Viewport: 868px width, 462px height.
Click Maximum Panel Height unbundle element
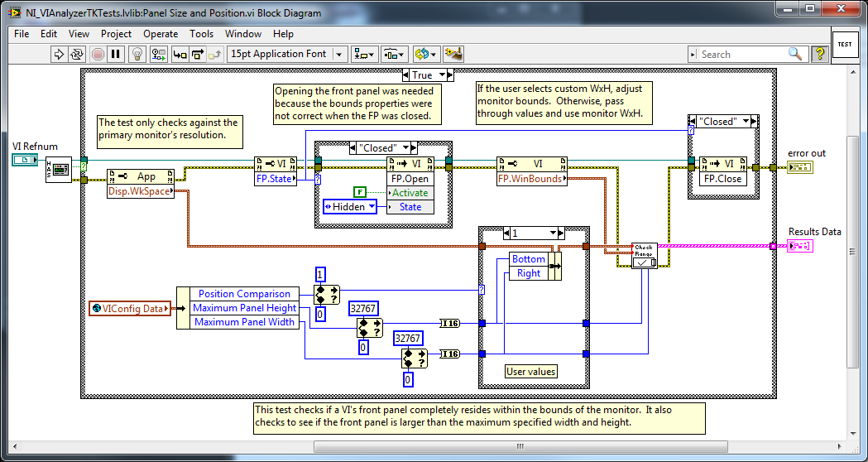(244, 308)
